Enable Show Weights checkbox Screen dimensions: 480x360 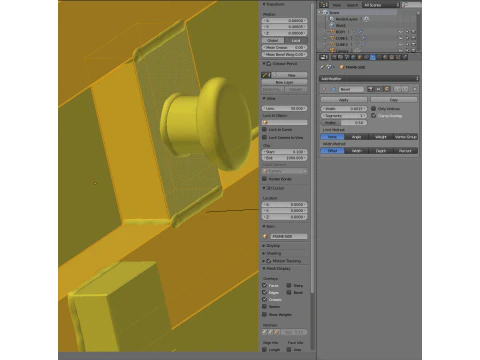[265, 314]
